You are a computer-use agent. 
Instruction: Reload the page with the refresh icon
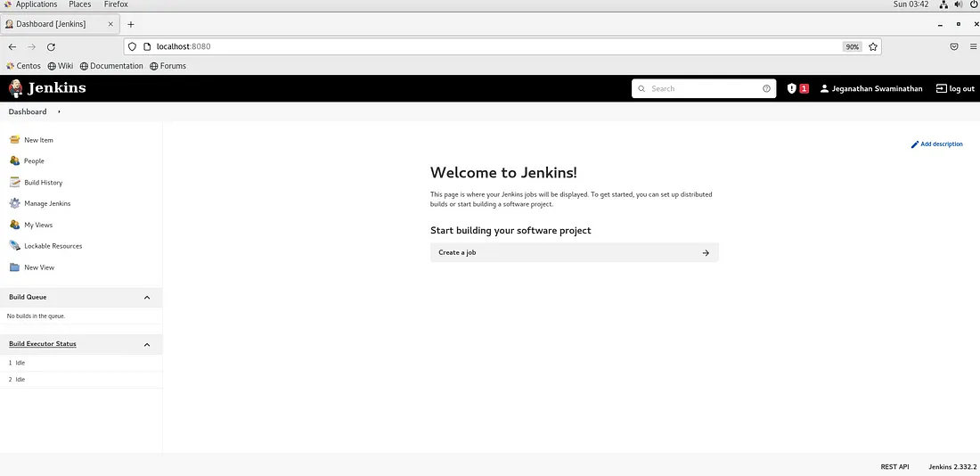coord(52,47)
